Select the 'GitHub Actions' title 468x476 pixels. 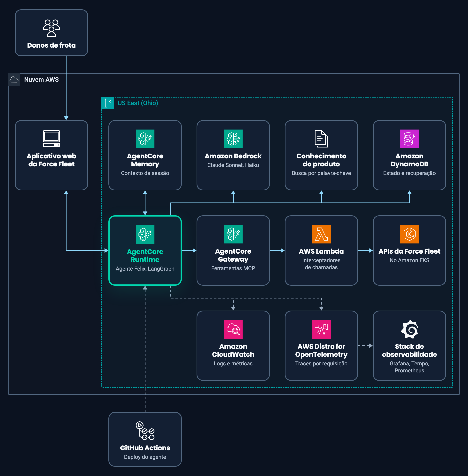(x=145, y=448)
